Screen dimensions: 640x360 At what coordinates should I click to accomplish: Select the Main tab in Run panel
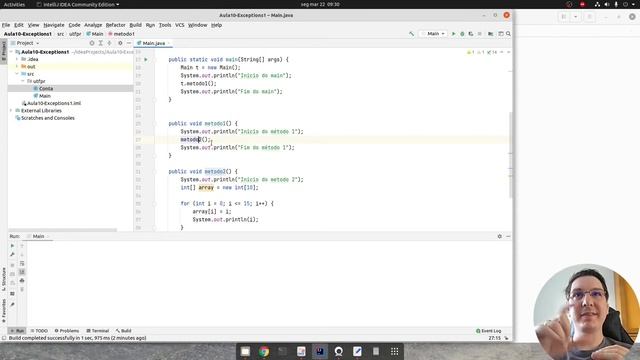pyautogui.click(x=38, y=236)
